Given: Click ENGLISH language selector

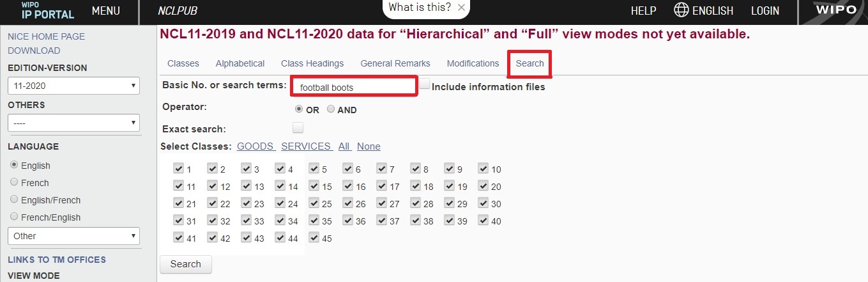Looking at the screenshot, I should pos(712,10).
